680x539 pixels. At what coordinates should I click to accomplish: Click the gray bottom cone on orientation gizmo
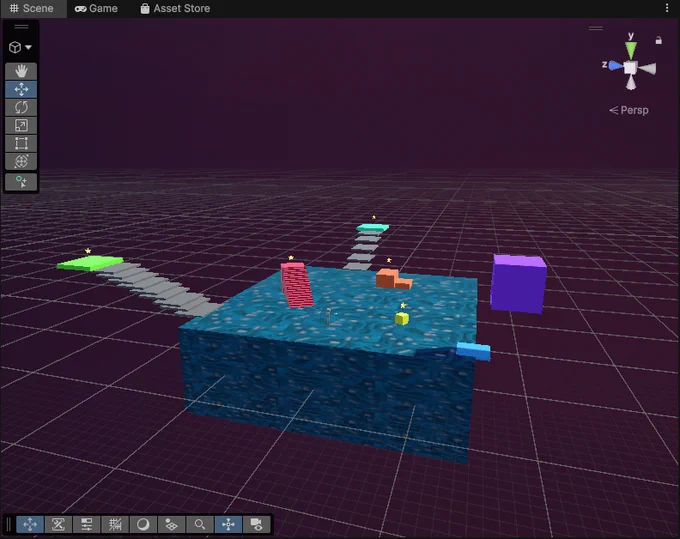click(x=631, y=82)
